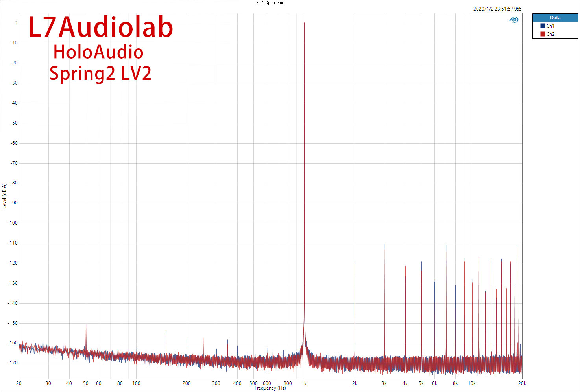Click the 0 label on level axis
The height and width of the screenshot is (392, 580).
[16, 23]
